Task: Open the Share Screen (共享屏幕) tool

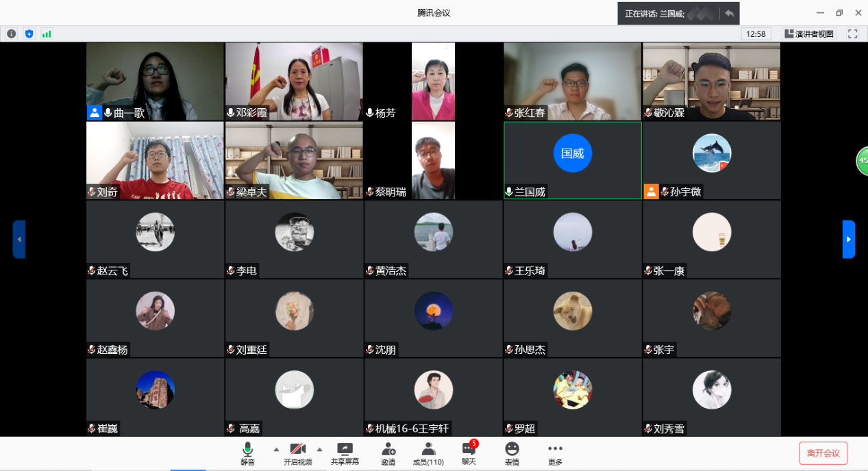Action: coord(345,453)
